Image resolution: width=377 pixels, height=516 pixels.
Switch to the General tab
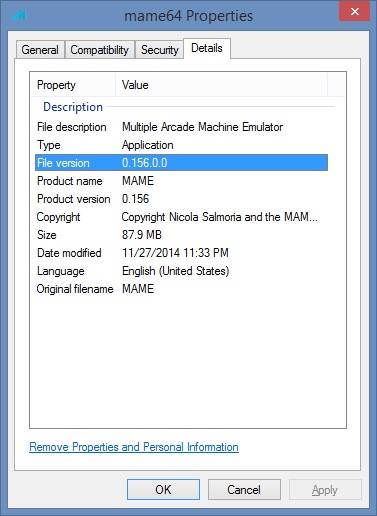tap(40, 50)
